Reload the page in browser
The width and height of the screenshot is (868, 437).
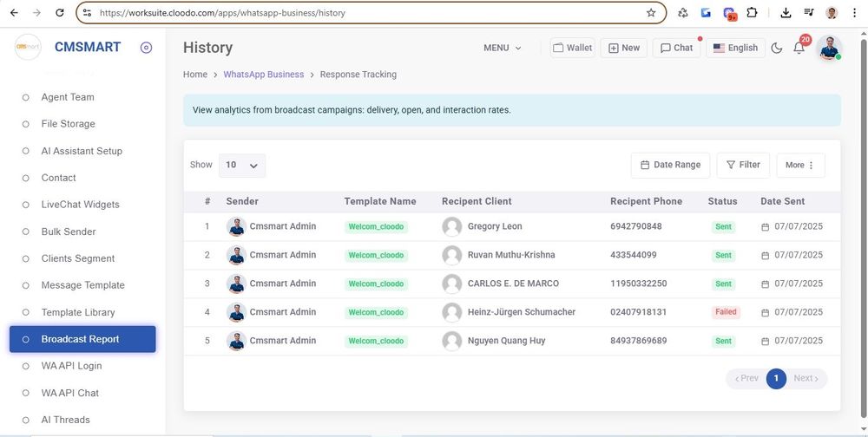click(x=59, y=13)
